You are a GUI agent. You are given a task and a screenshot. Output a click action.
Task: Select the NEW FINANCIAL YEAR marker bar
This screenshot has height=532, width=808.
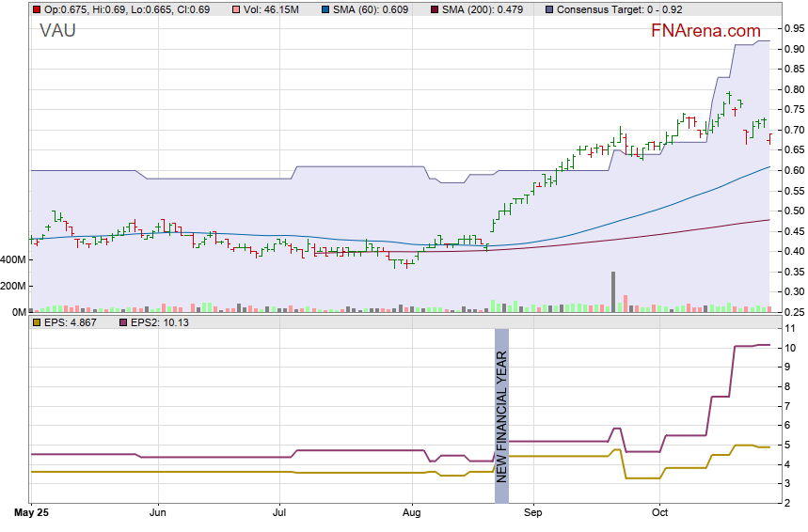click(501, 415)
